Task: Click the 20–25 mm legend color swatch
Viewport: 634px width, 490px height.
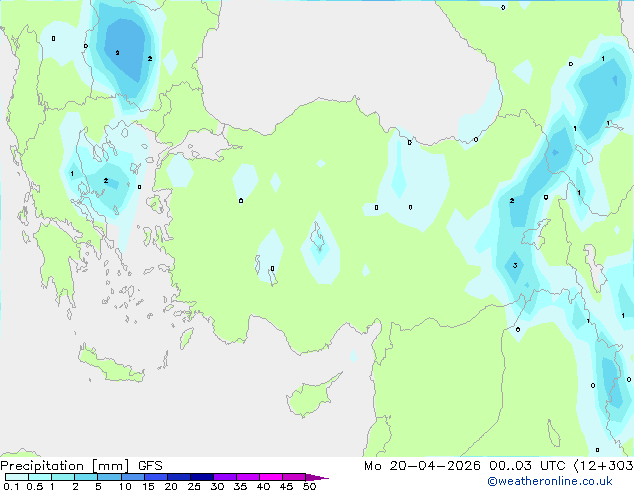Action: (179, 477)
